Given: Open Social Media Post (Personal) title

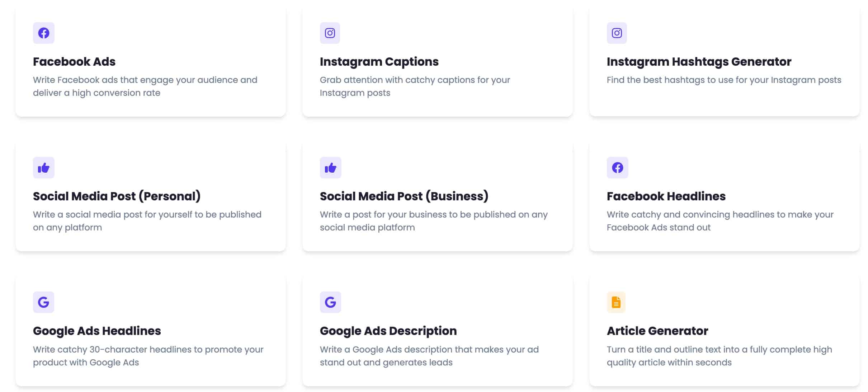Looking at the screenshot, I should pyautogui.click(x=117, y=196).
